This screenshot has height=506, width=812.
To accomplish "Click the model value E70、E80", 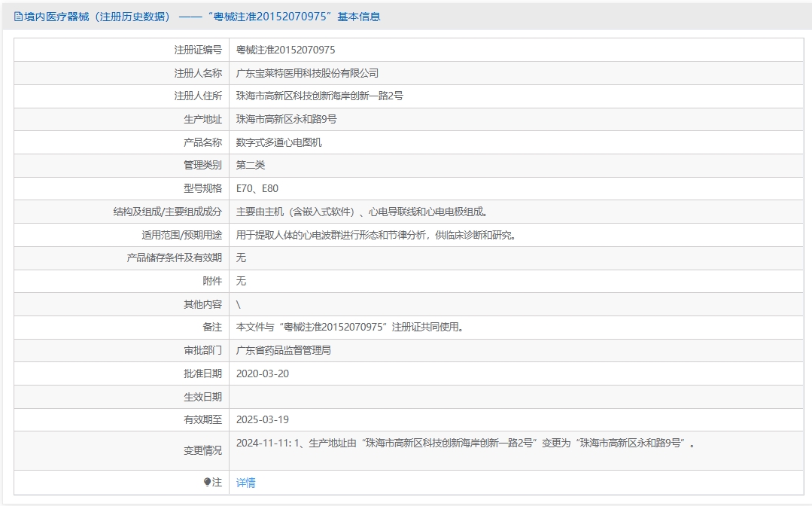I will 257,188.
